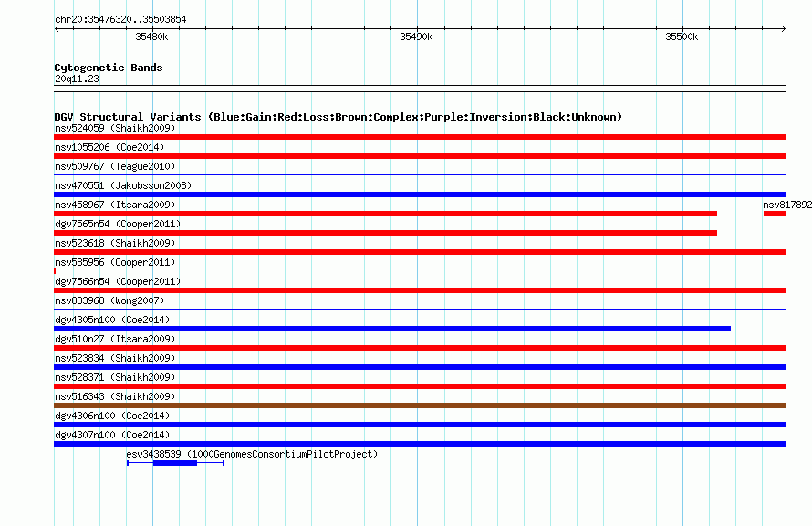
Task: Click the nsv1055206 (Coe2014) label
Action: coord(109,147)
